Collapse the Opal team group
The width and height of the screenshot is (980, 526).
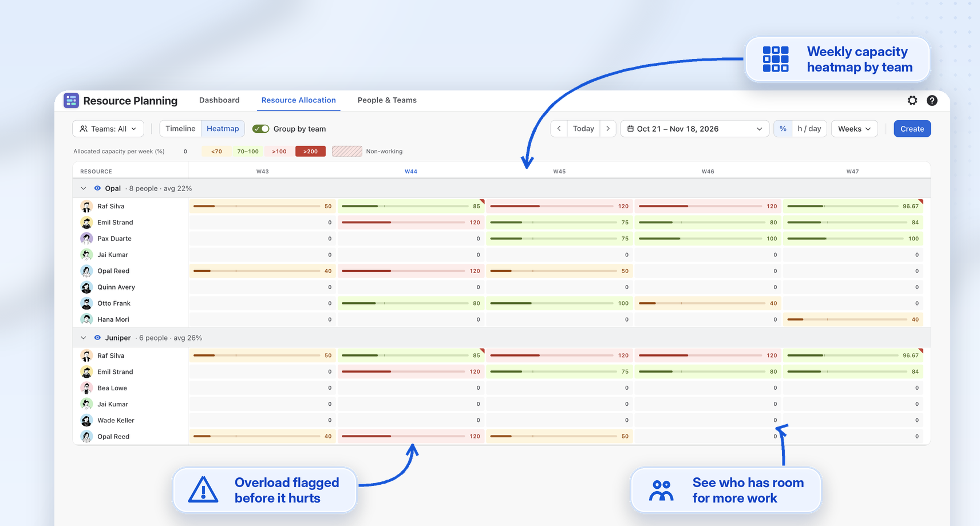tap(84, 188)
